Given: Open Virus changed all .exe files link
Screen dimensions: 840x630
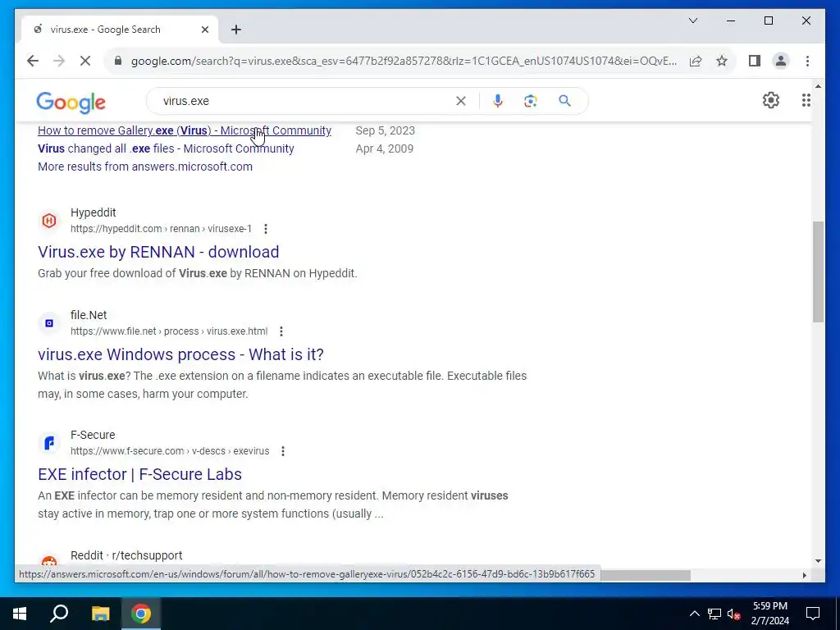Looking at the screenshot, I should pos(166,148).
